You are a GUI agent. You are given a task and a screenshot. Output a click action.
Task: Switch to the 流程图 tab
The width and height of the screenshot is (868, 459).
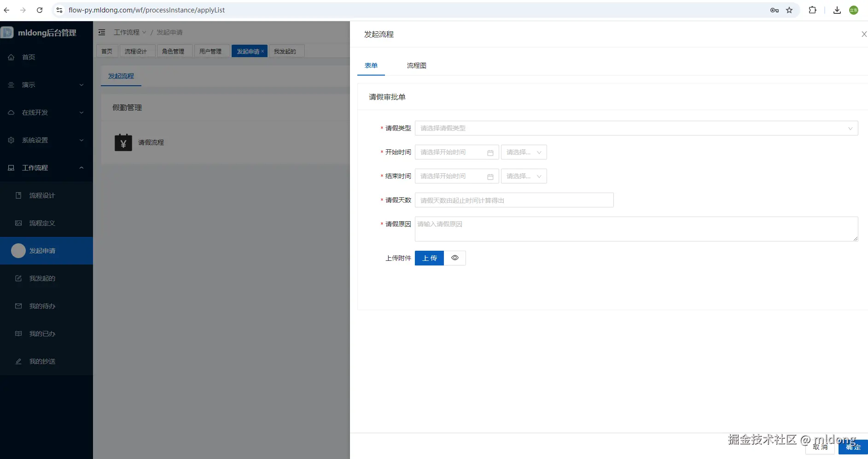click(417, 65)
